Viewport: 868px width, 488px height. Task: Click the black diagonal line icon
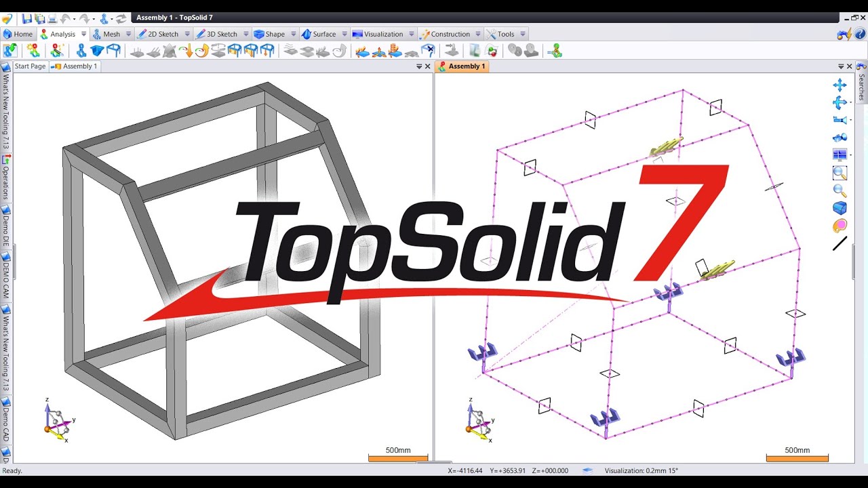(840, 243)
